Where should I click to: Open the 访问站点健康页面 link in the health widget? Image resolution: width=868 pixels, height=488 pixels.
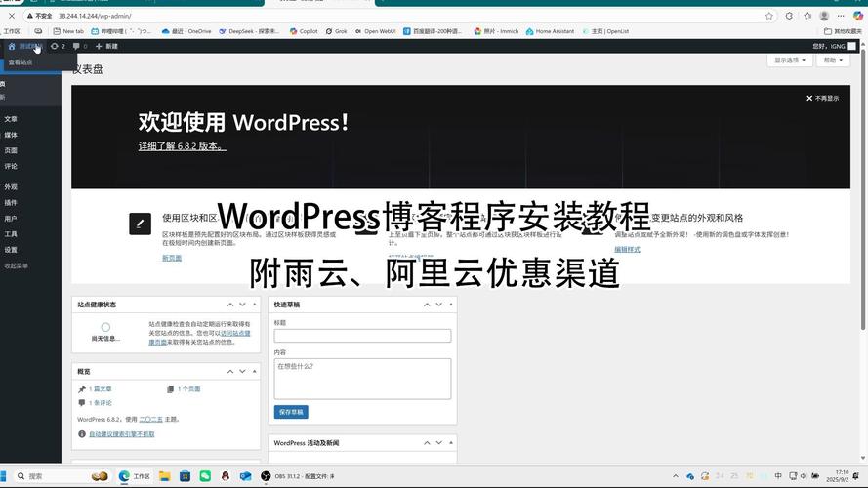(x=235, y=333)
